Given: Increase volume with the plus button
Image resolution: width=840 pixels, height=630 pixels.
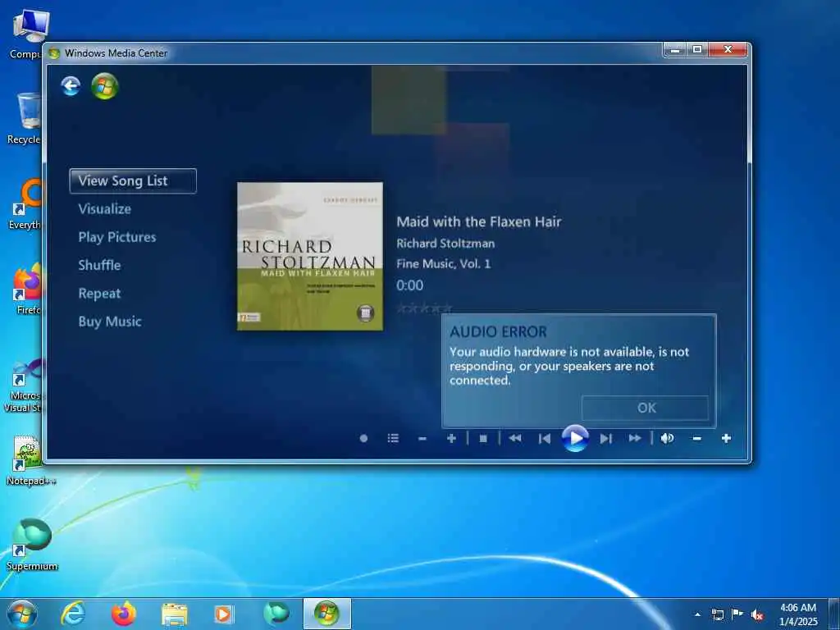Looking at the screenshot, I should 727,438.
